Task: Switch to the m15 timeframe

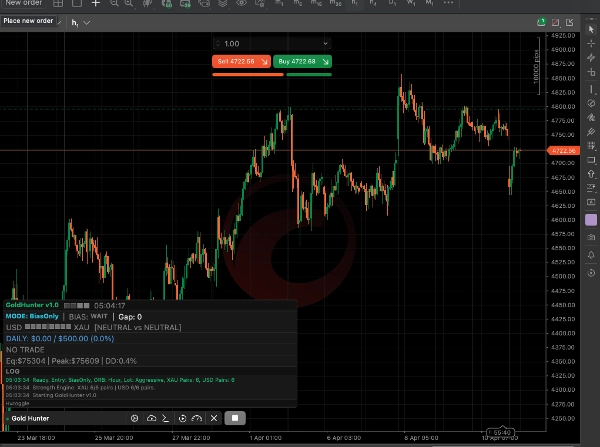Action: 316,3
